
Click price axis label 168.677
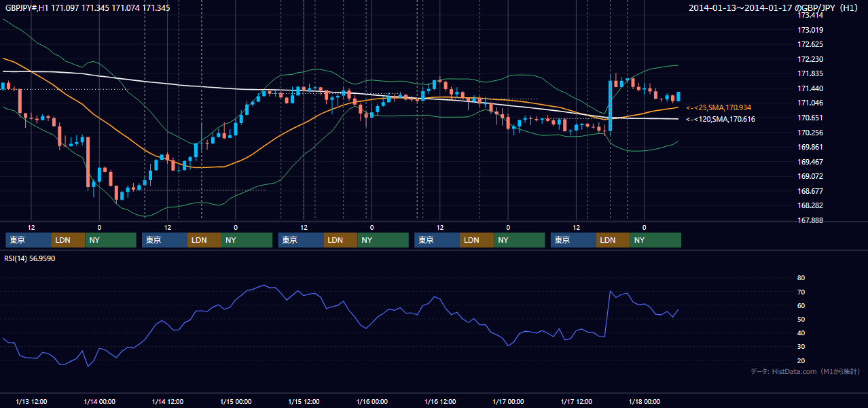(x=810, y=191)
